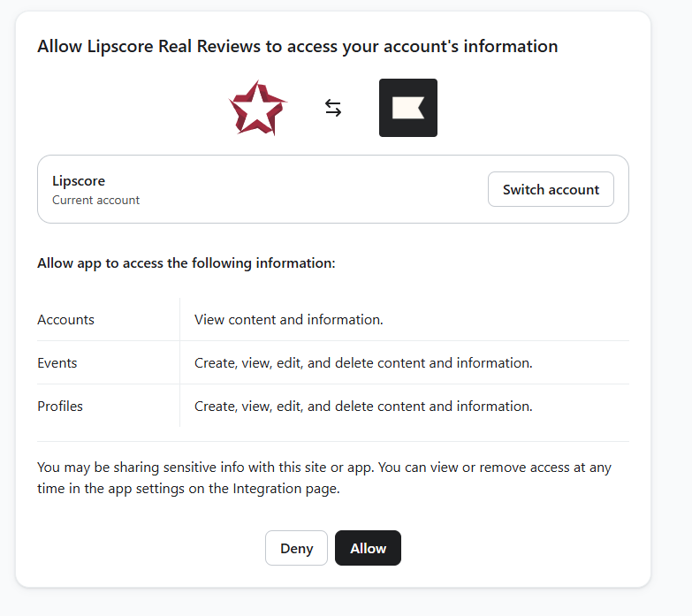Click empty space in the current account card

[309, 189]
